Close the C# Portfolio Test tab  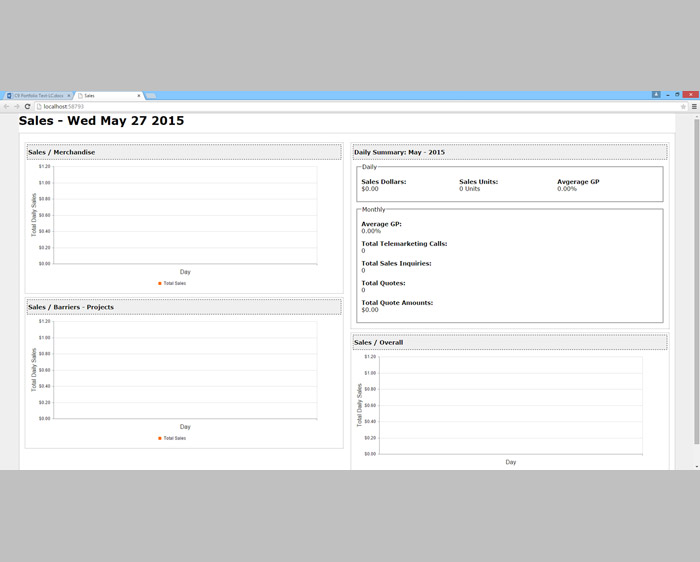coord(69,96)
